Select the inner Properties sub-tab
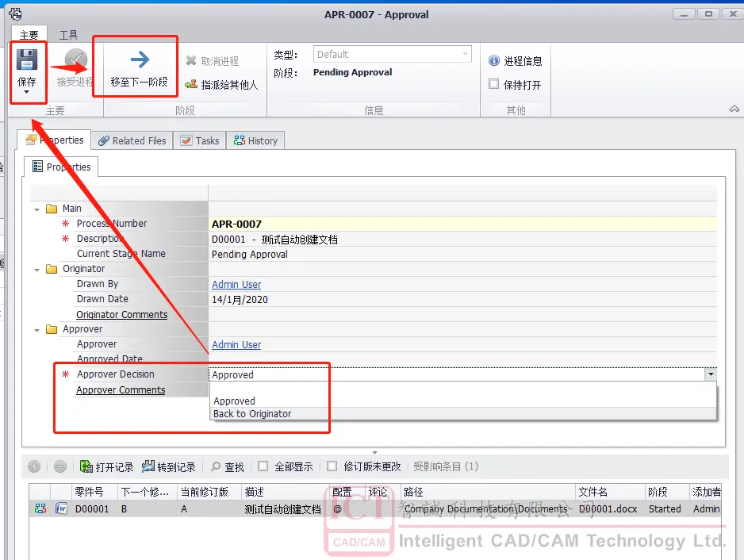Image resolution: width=744 pixels, height=560 pixels. click(61, 167)
